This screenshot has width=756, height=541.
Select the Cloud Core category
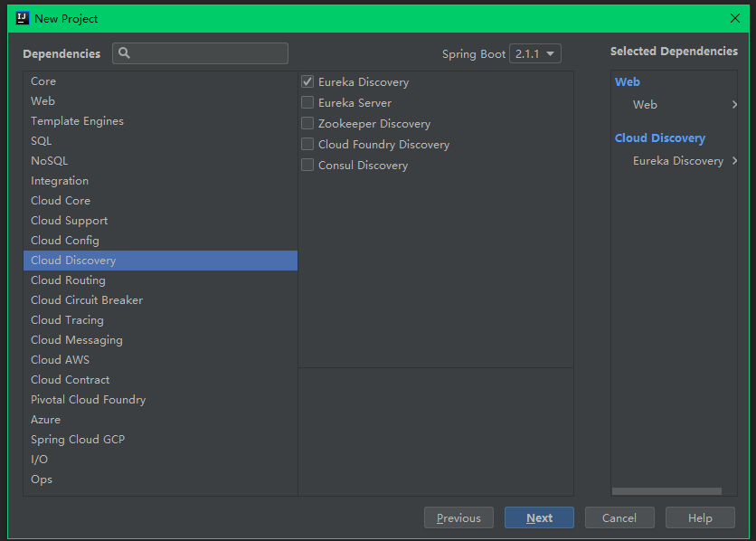point(161,201)
